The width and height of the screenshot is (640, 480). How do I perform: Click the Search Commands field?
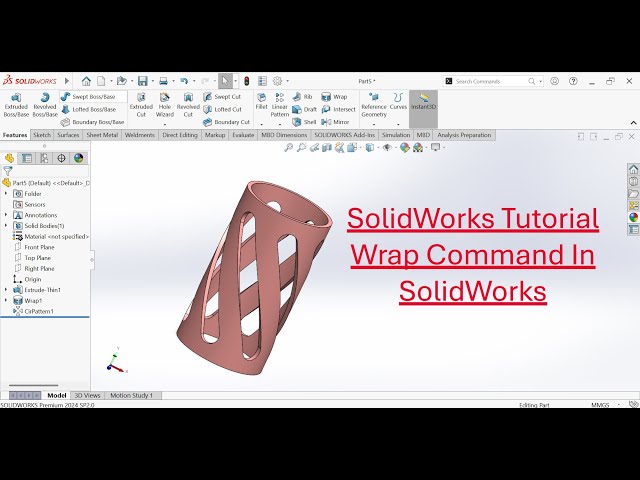(x=493, y=81)
